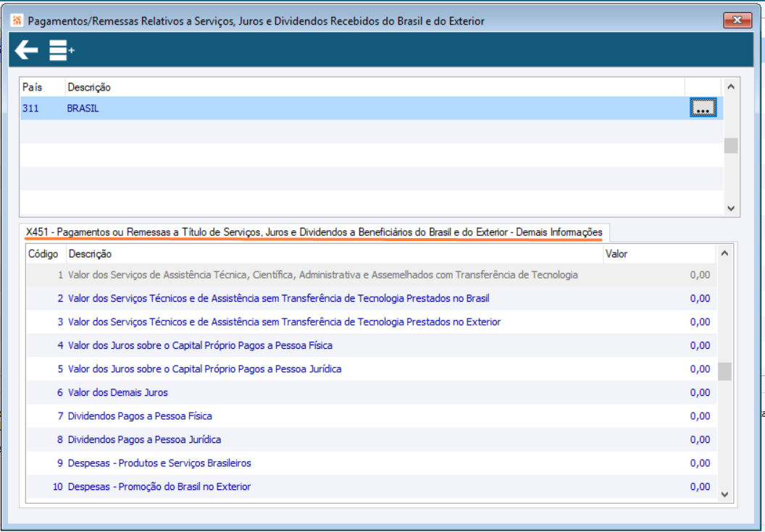Close the Pagamentos/Remessas window
Screen dimensions: 765x532
(x=737, y=20)
